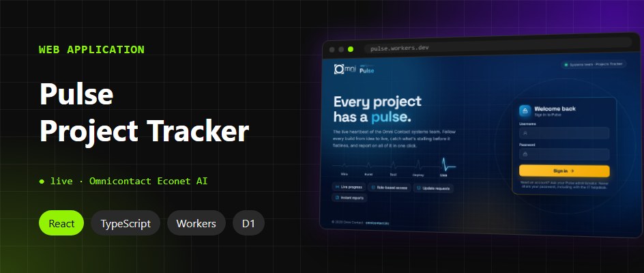Image resolution: width=644 pixels, height=273 pixels.
Task: Click the 'live heartbeat of the Omni Contact' paragraph
Action: (394, 139)
